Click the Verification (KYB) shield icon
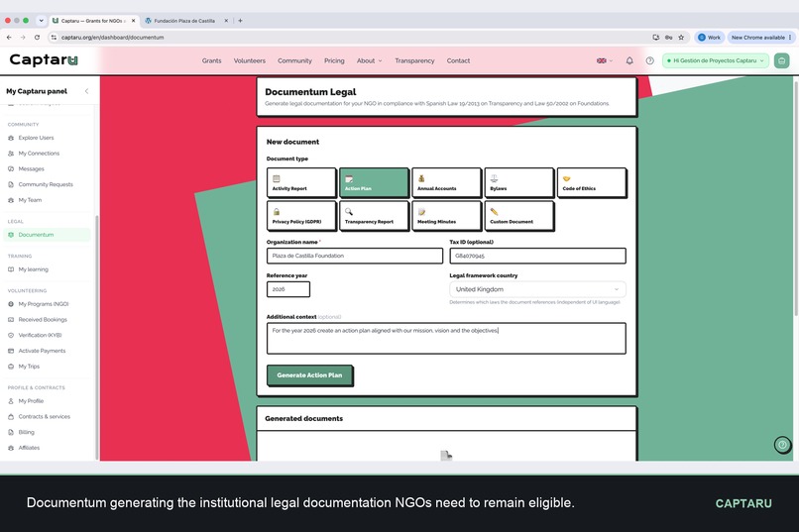The image size is (799, 532). tap(11, 335)
